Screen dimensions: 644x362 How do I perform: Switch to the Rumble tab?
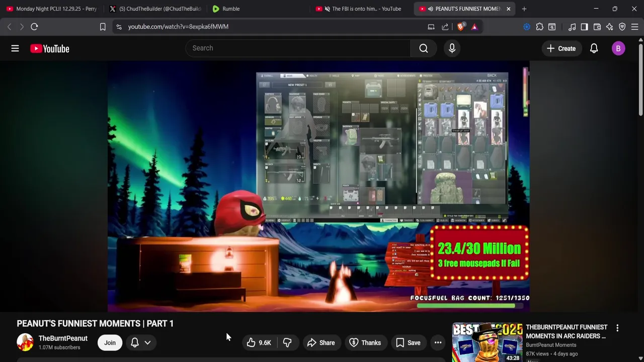tap(257, 9)
